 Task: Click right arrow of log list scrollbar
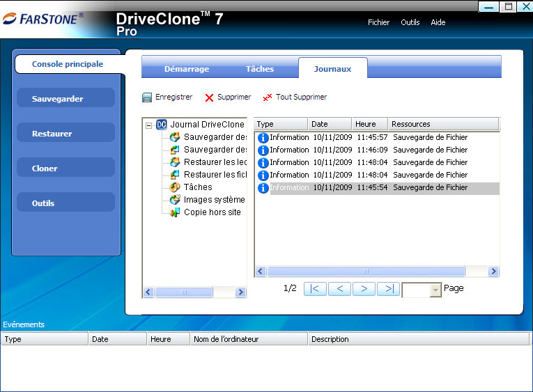point(493,271)
